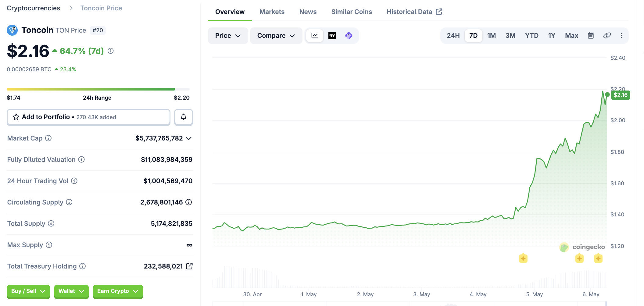Viewport: 644px width, 306px height.
Task: Switch to TradingView chart icon
Action: tap(332, 36)
